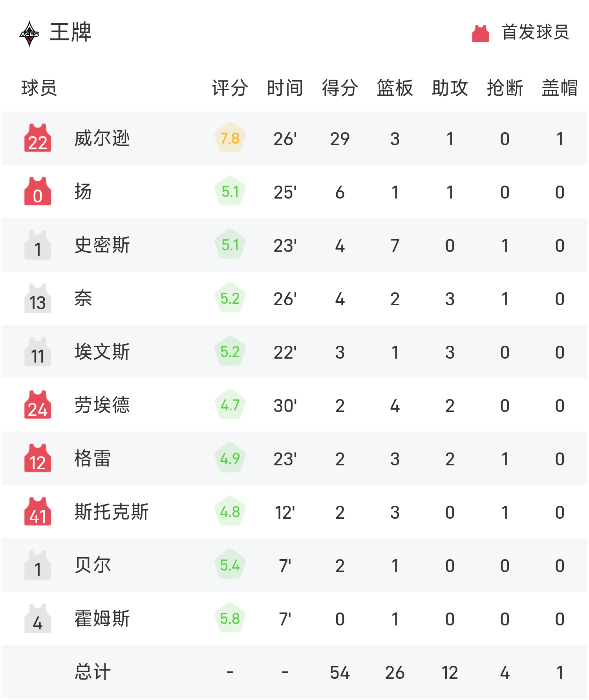Select player name 埃文斯
The height and width of the screenshot is (700, 589).
[x=102, y=352]
